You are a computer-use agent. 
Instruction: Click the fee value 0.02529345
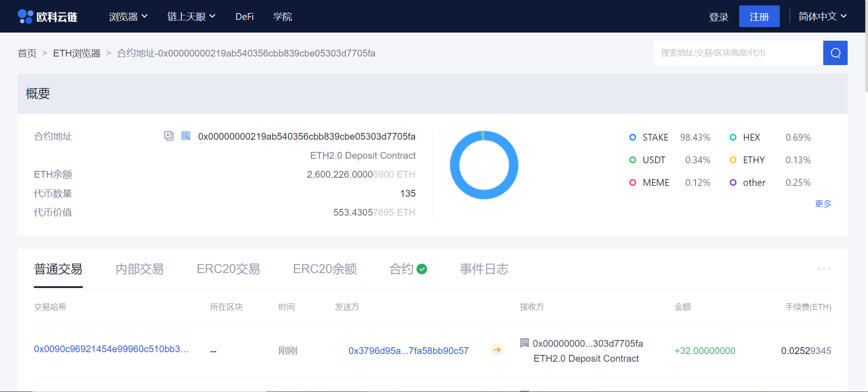click(x=806, y=351)
